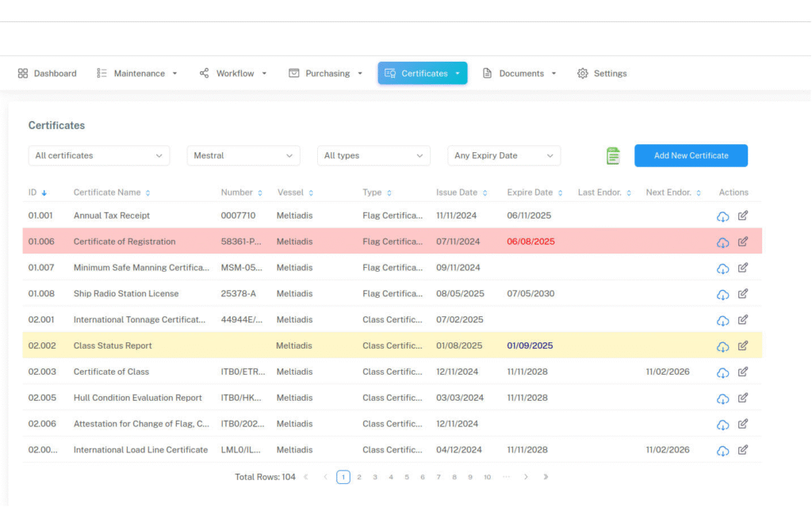The height and width of the screenshot is (515, 812).
Task: Download the Class Status Report file
Action: click(722, 346)
